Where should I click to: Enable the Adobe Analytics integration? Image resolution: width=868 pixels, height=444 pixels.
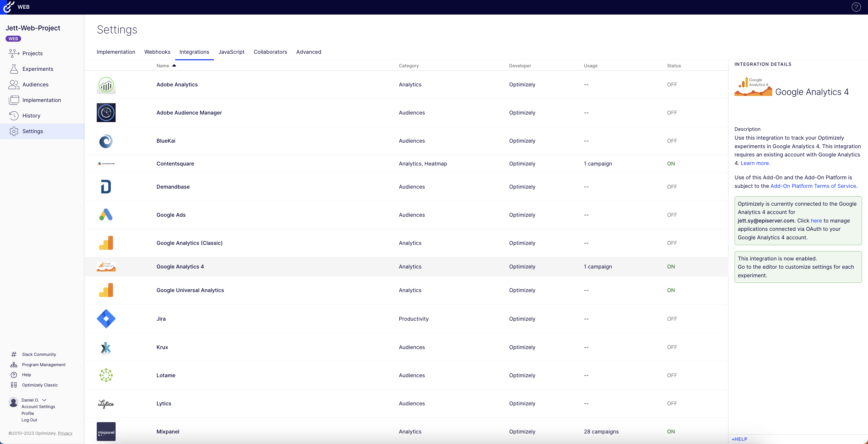coord(672,84)
